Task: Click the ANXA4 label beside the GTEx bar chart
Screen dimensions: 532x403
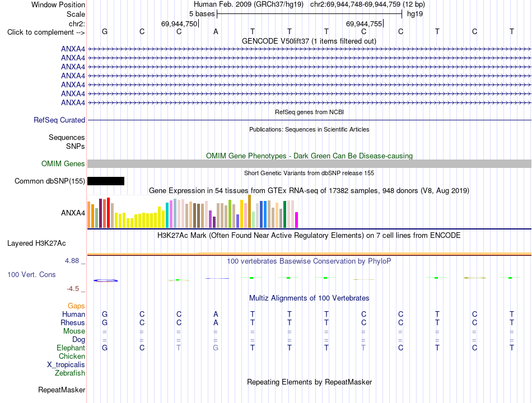Action: [73, 213]
